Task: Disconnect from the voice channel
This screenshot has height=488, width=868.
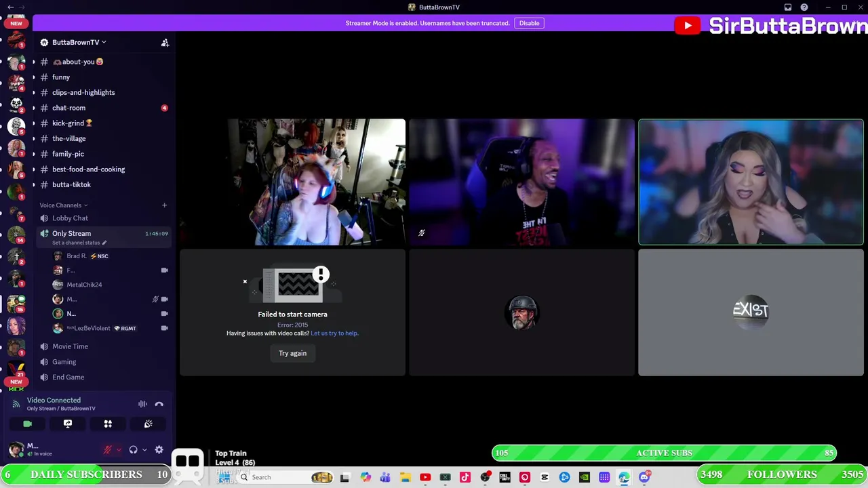Action: coord(159,404)
